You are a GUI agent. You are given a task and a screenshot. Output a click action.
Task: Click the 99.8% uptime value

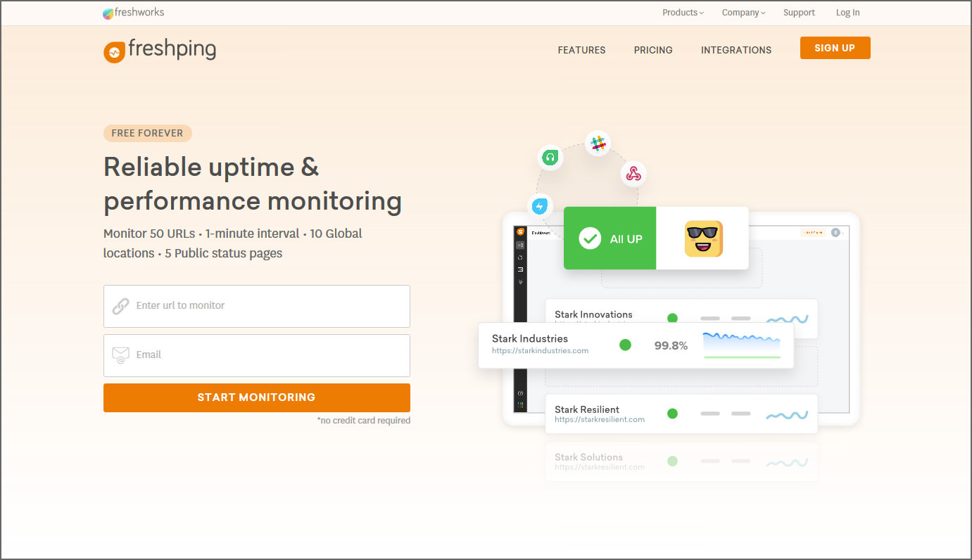click(x=671, y=345)
